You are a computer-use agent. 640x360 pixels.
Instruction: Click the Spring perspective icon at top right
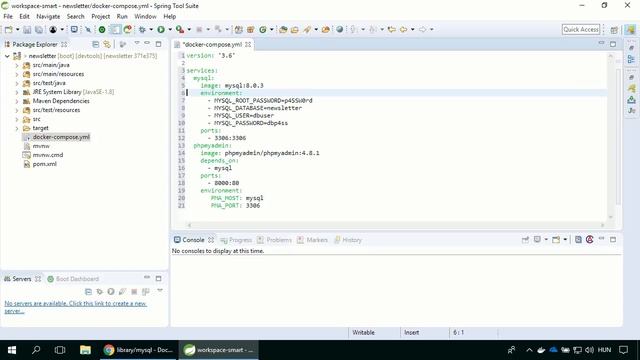[631, 29]
